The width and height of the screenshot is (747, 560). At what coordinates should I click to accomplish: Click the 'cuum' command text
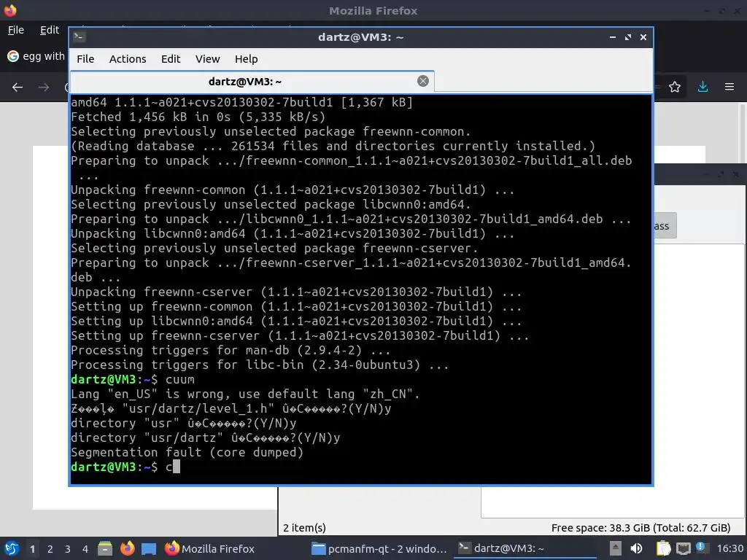click(179, 380)
